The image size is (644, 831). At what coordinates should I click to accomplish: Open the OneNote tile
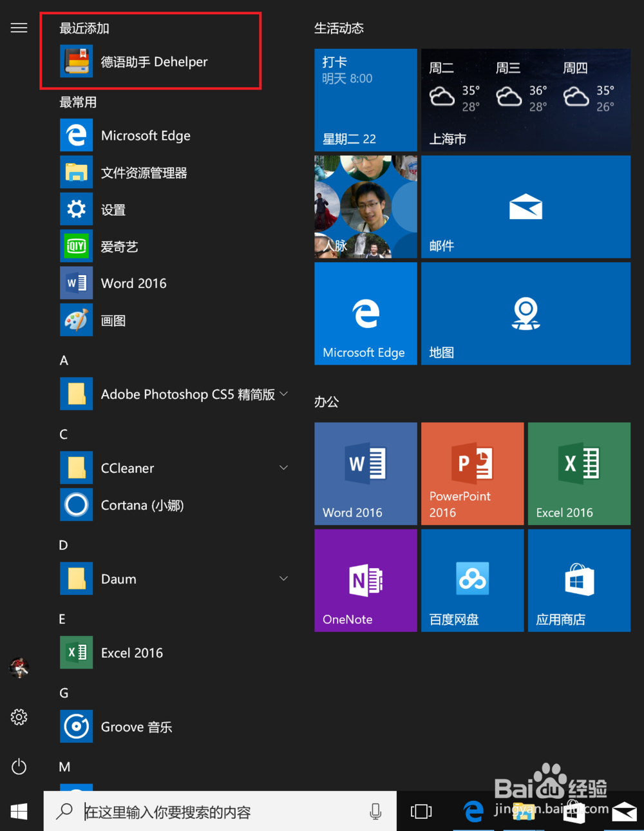366,580
